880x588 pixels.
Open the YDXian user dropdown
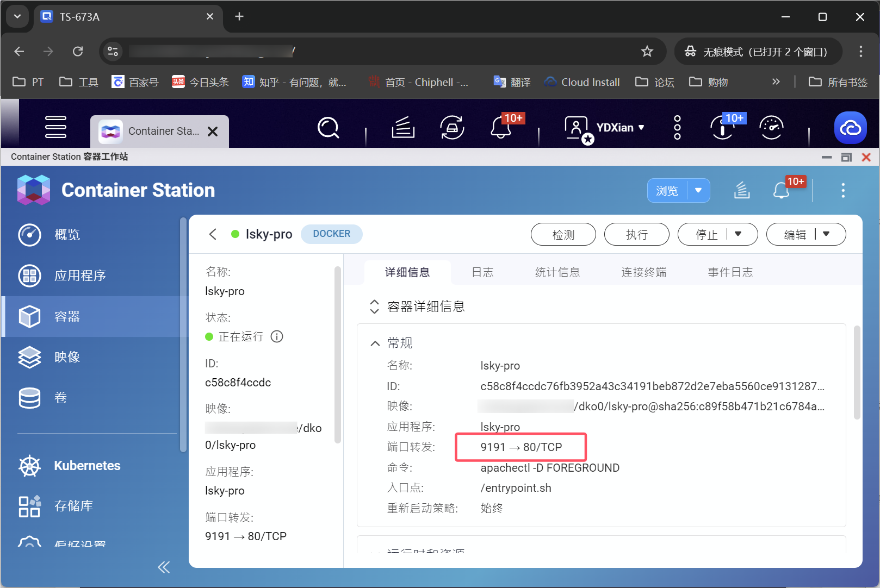click(620, 128)
